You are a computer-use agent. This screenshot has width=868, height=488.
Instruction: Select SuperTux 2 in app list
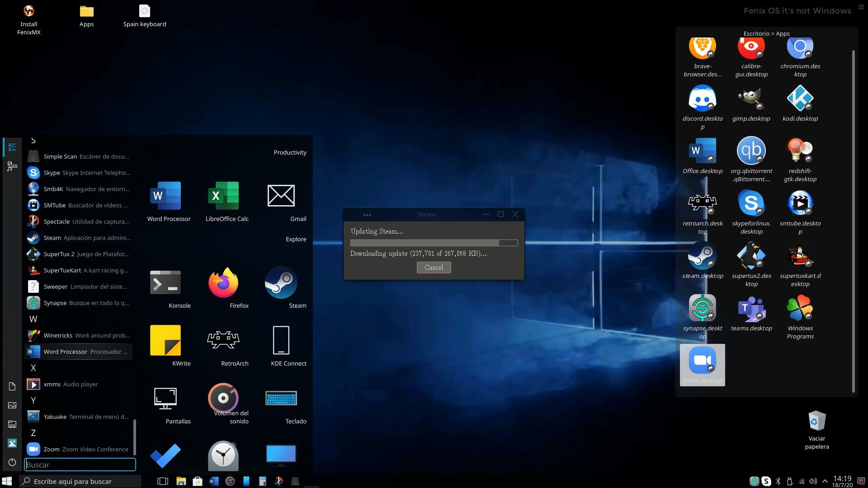click(78, 254)
